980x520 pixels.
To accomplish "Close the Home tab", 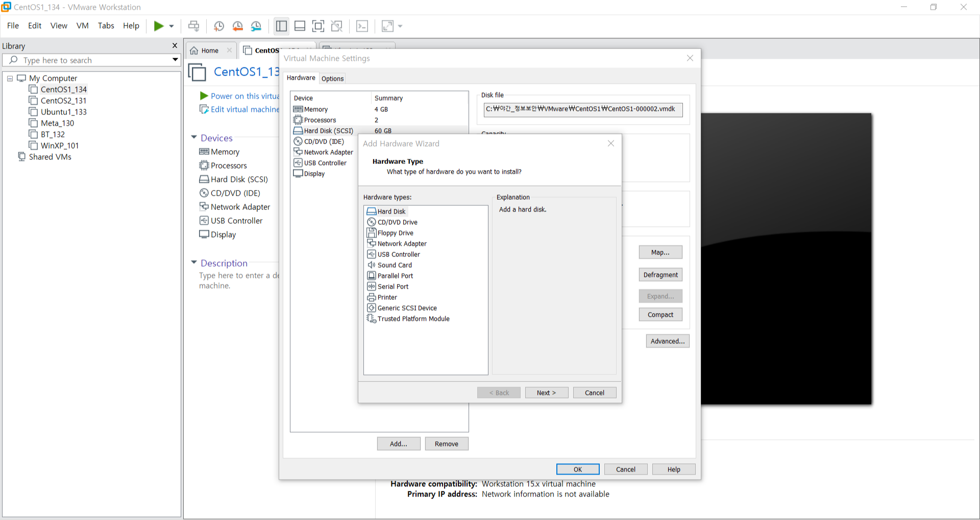I will pyautogui.click(x=229, y=50).
